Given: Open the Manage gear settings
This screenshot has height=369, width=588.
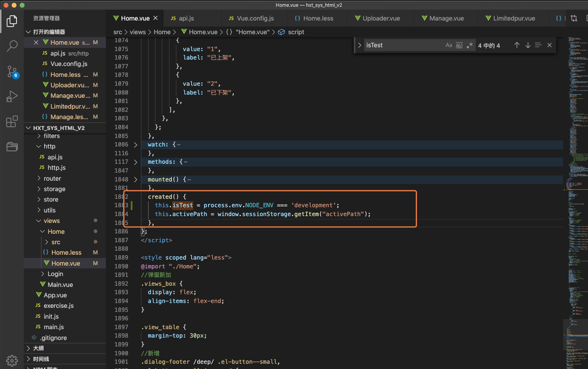Looking at the screenshot, I should [x=12, y=361].
